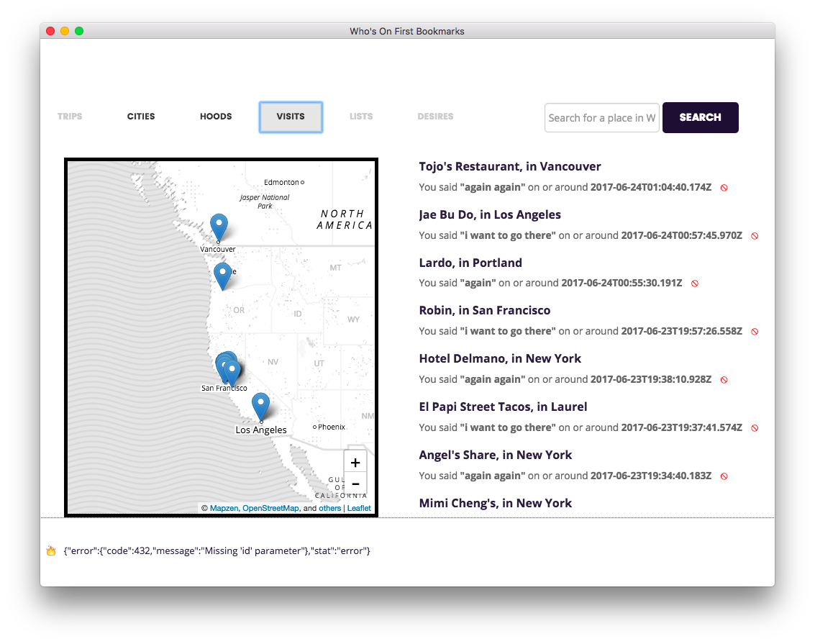Image resolution: width=815 pixels, height=644 pixels.
Task: Open Lardo, in Portland
Action: pyautogui.click(x=470, y=263)
